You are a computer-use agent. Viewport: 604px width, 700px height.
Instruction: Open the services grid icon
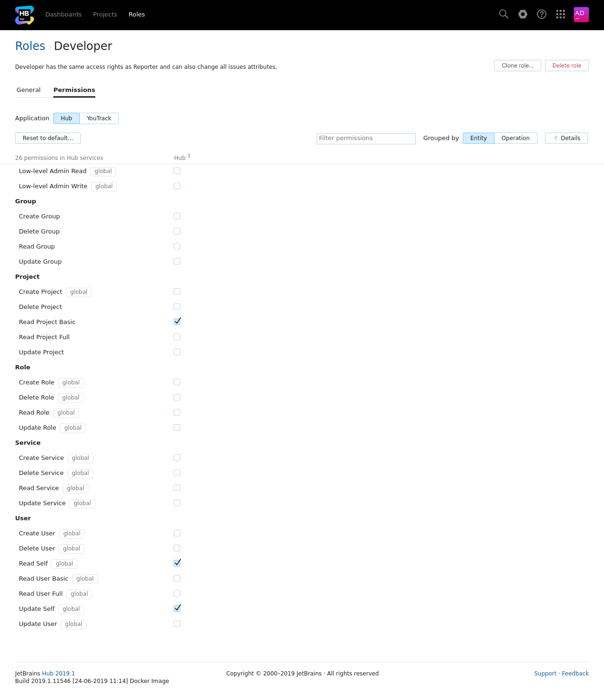point(561,14)
